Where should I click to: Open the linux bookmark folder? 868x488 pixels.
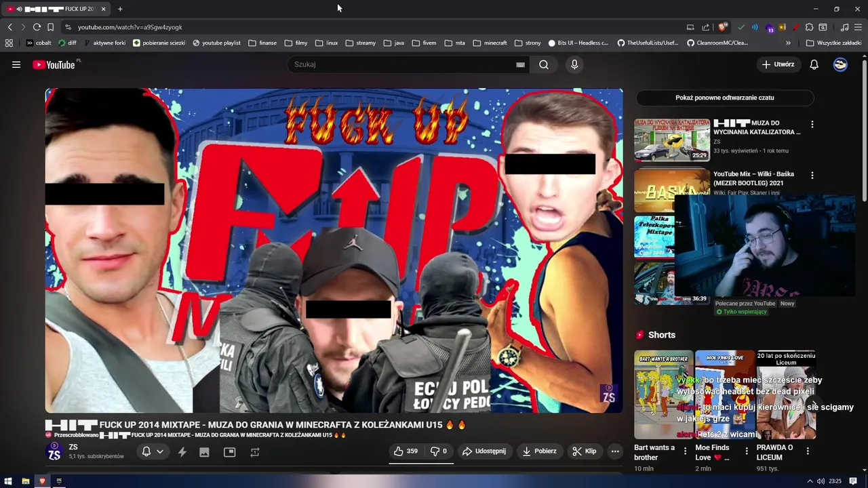(327, 43)
